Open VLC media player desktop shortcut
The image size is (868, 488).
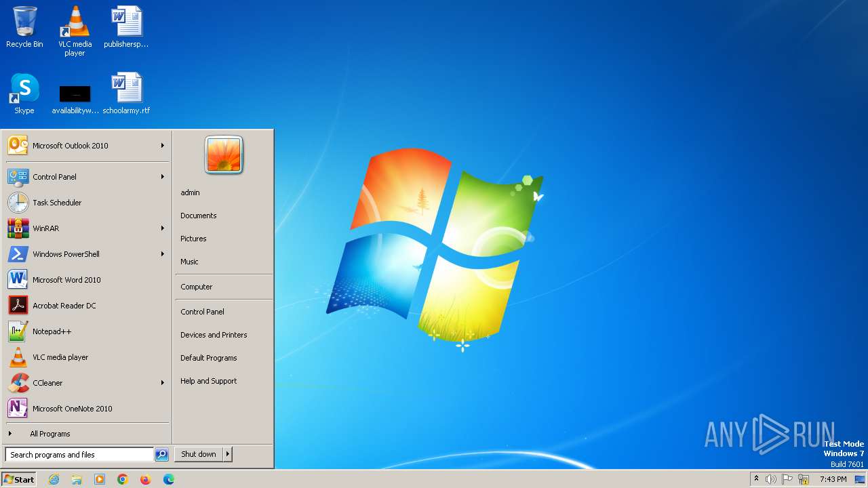[x=75, y=31]
